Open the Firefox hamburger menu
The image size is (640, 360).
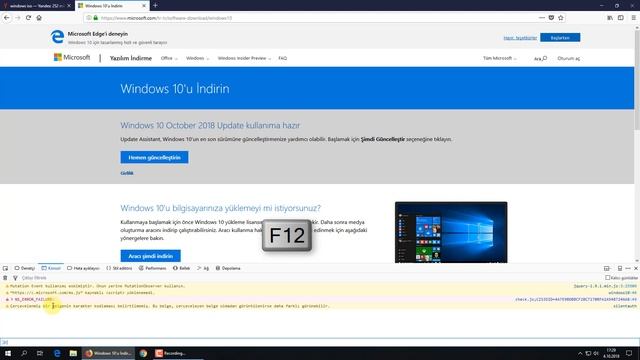(633, 18)
